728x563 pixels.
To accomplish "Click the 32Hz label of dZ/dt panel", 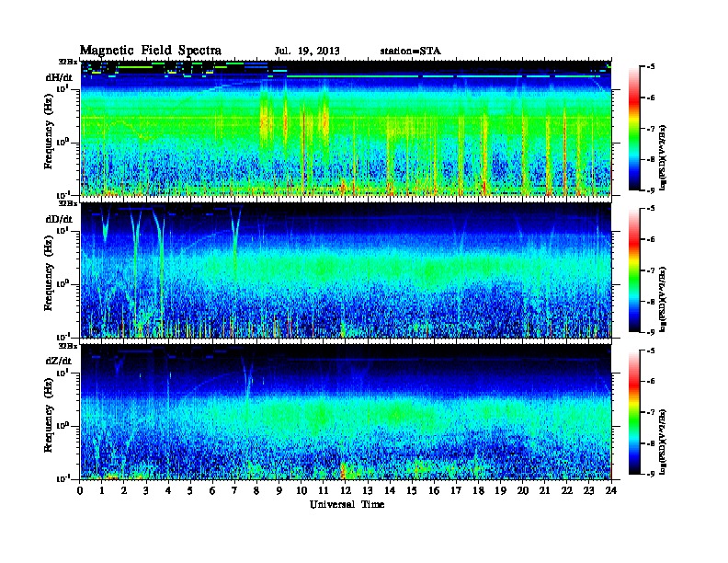I will pyautogui.click(x=68, y=346).
